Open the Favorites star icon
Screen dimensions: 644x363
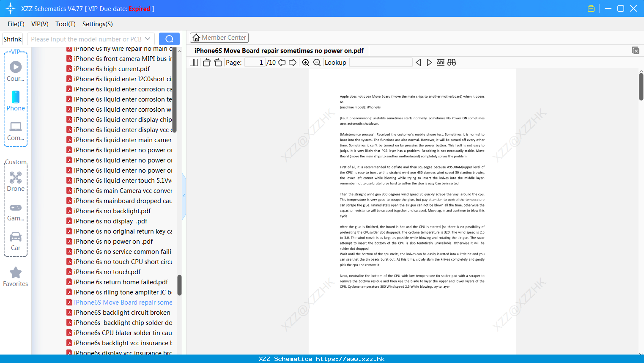[16, 277]
